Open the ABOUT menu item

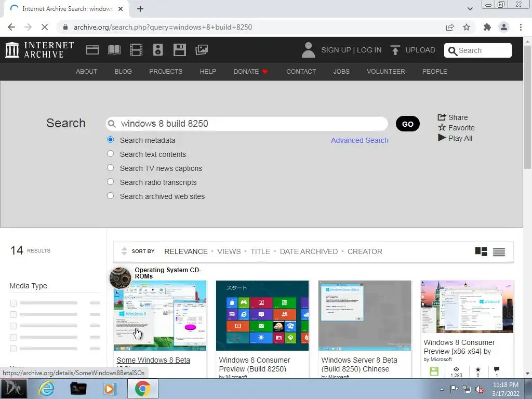tap(87, 72)
